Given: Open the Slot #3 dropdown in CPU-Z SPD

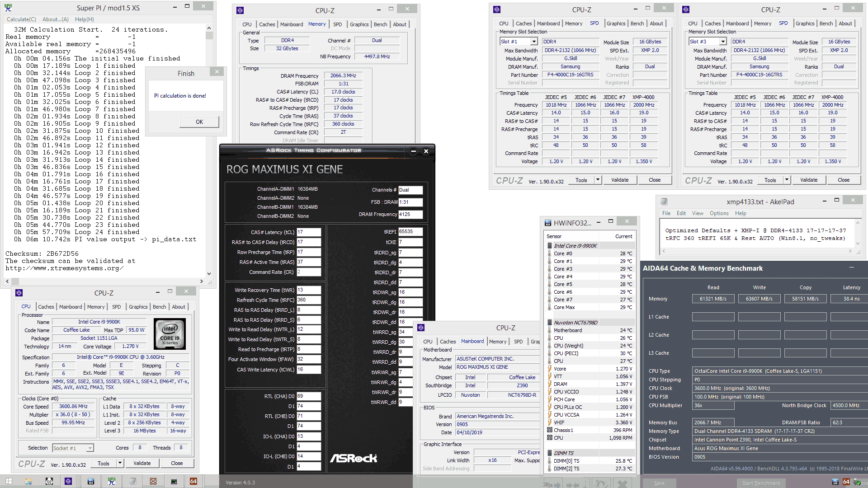Looking at the screenshot, I should coord(723,42).
